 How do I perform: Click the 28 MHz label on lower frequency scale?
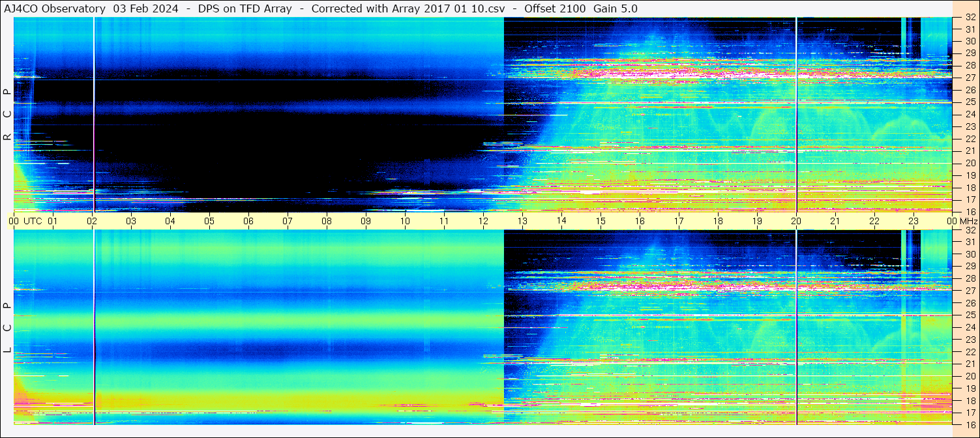pyautogui.click(x=970, y=278)
